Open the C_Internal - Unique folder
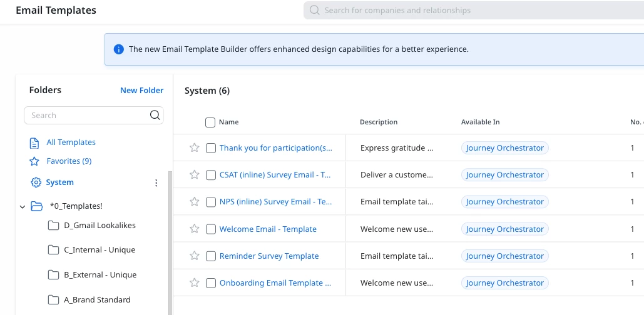The height and width of the screenshot is (315, 644). pyautogui.click(x=100, y=250)
